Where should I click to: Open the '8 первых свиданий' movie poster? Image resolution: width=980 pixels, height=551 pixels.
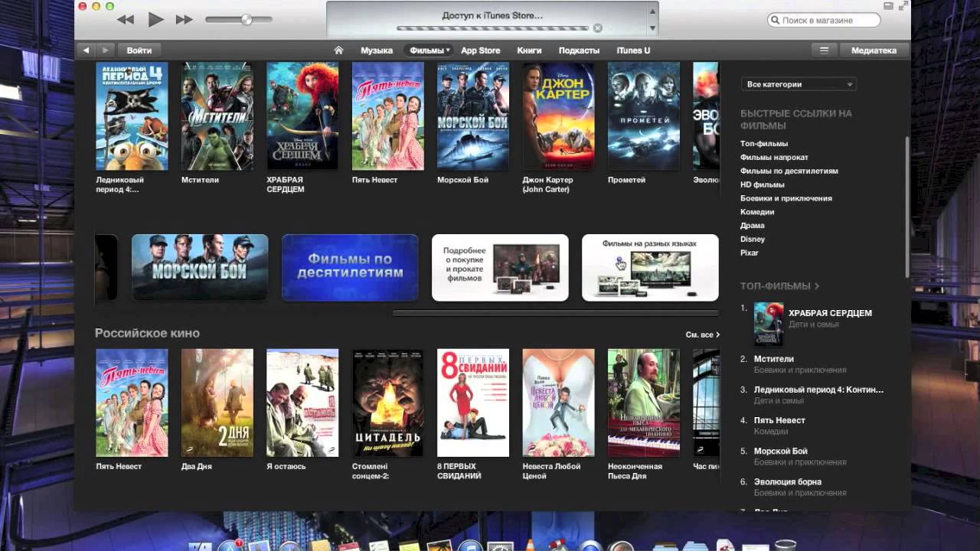tap(473, 403)
